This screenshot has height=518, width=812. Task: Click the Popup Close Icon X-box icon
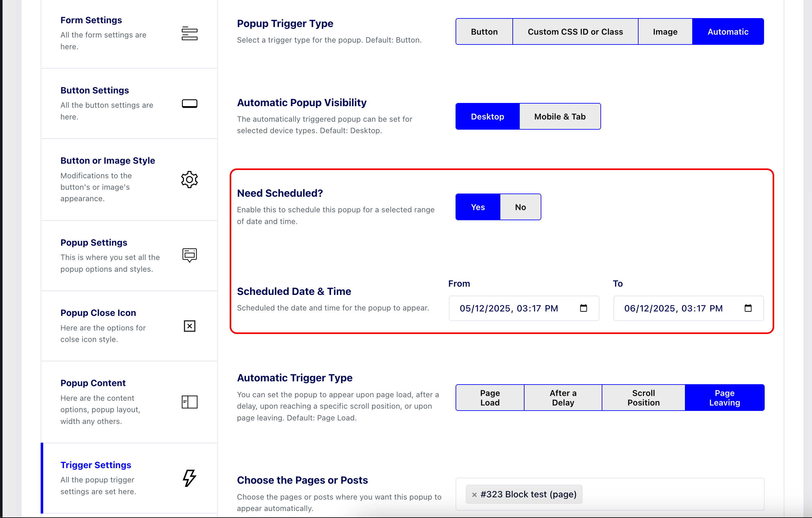pyautogui.click(x=190, y=326)
